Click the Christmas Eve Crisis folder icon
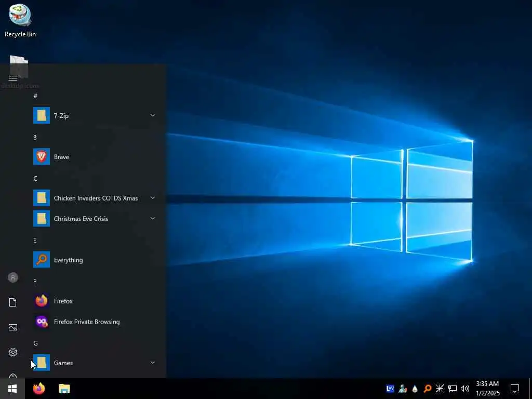The width and height of the screenshot is (532, 399). [42, 219]
